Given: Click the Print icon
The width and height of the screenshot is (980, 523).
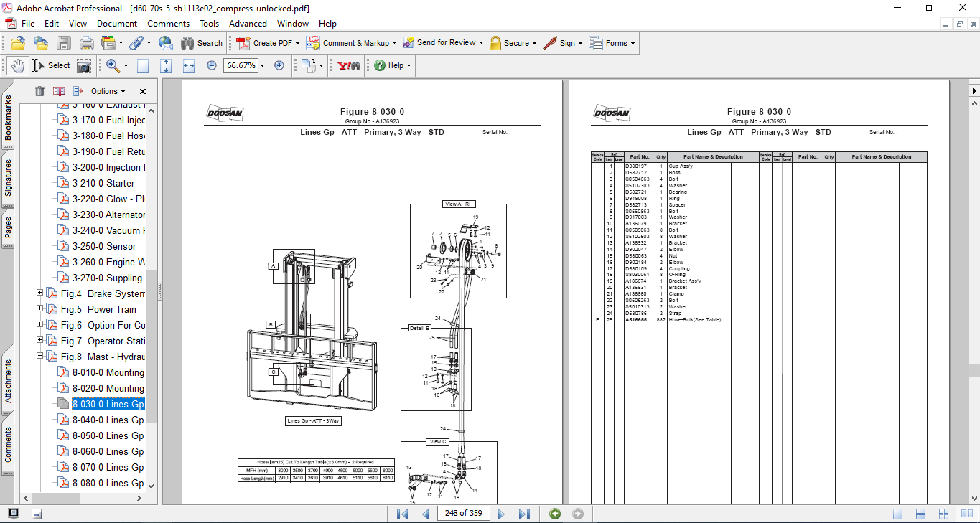Looking at the screenshot, I should point(87,43).
